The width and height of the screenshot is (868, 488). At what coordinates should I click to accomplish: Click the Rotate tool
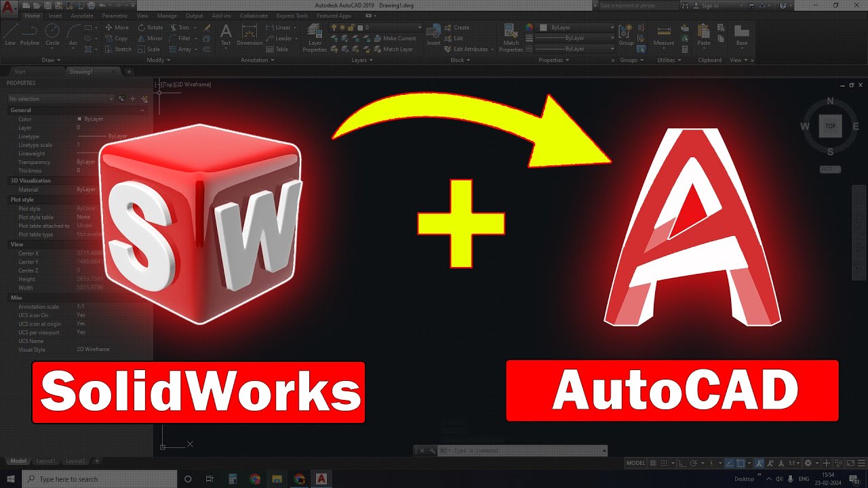(x=150, y=28)
